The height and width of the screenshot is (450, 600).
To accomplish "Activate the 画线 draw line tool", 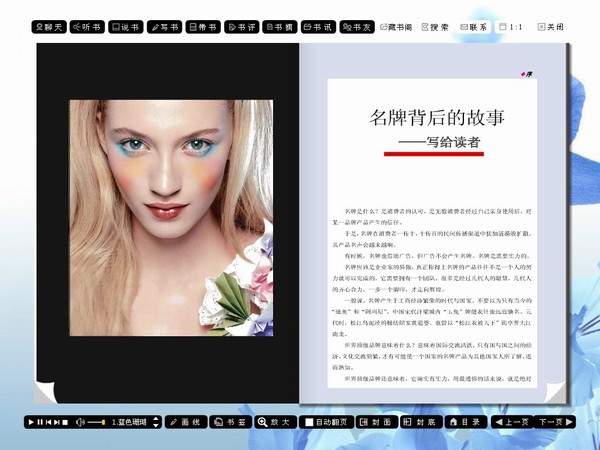I will click(186, 422).
